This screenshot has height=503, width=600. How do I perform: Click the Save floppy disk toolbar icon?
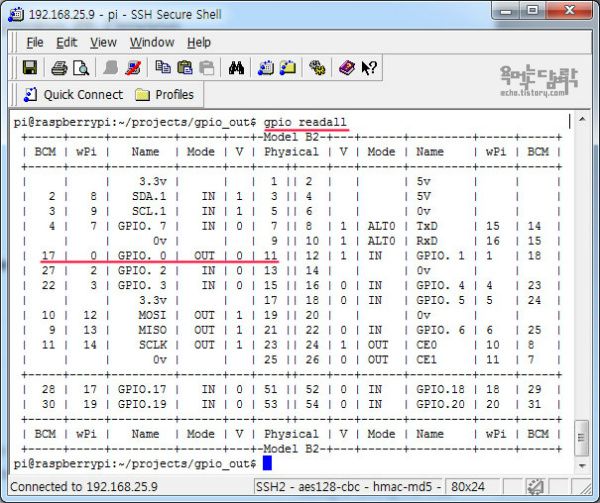pyautogui.click(x=30, y=68)
